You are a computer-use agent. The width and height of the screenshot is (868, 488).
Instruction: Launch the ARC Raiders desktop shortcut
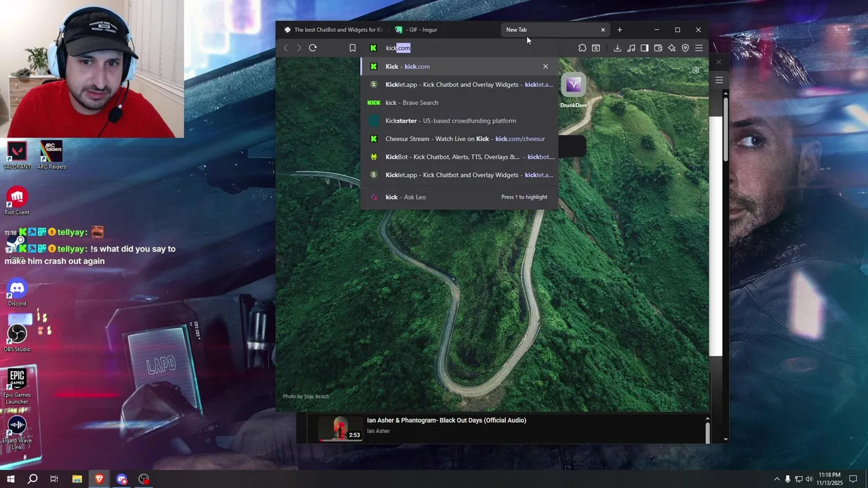(x=51, y=155)
